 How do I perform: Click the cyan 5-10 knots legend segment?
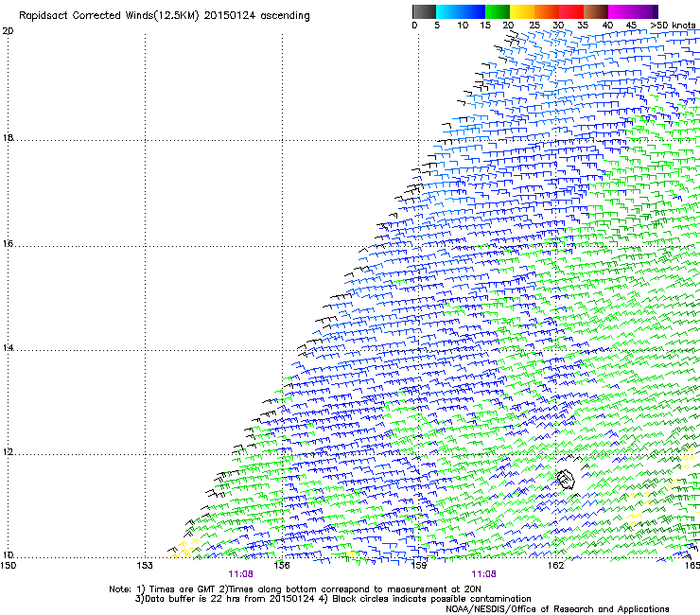(448, 11)
